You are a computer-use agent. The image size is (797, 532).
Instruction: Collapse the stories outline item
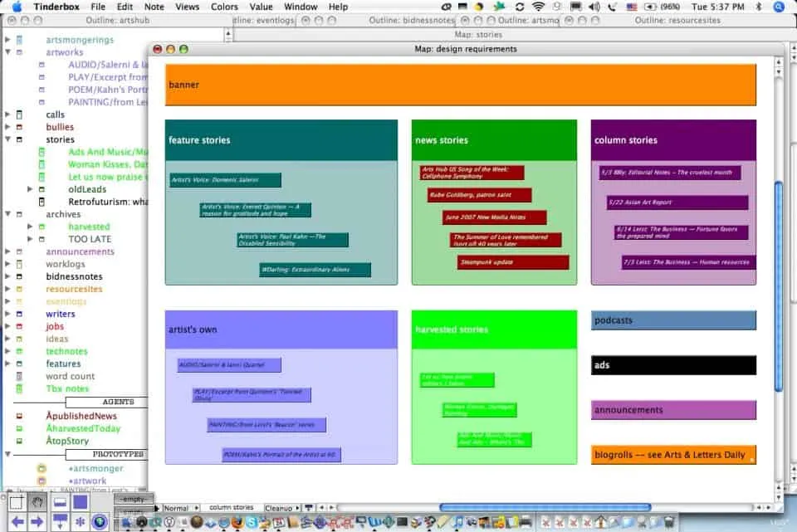point(7,139)
